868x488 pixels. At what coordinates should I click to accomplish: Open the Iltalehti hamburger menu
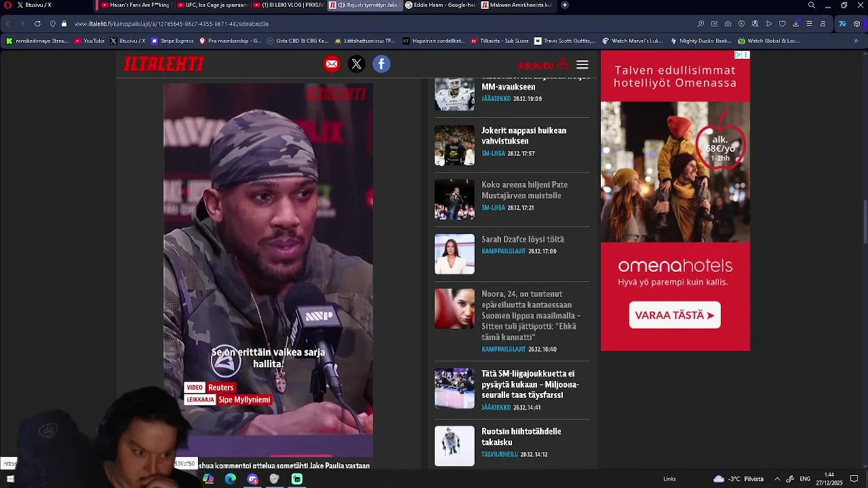[x=583, y=65]
